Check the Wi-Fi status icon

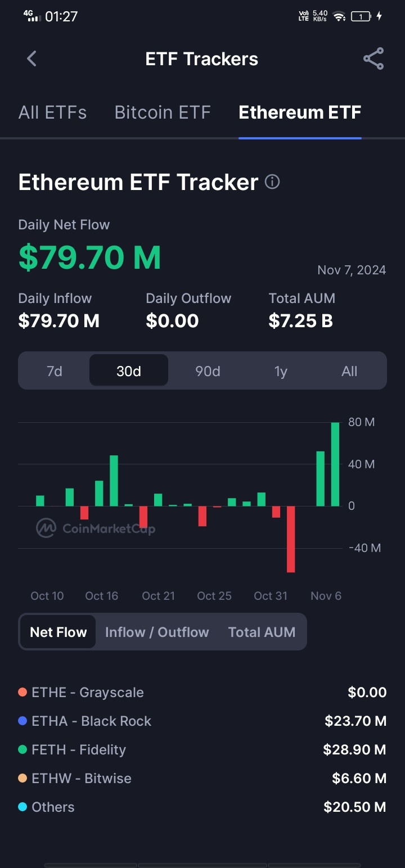tap(339, 16)
